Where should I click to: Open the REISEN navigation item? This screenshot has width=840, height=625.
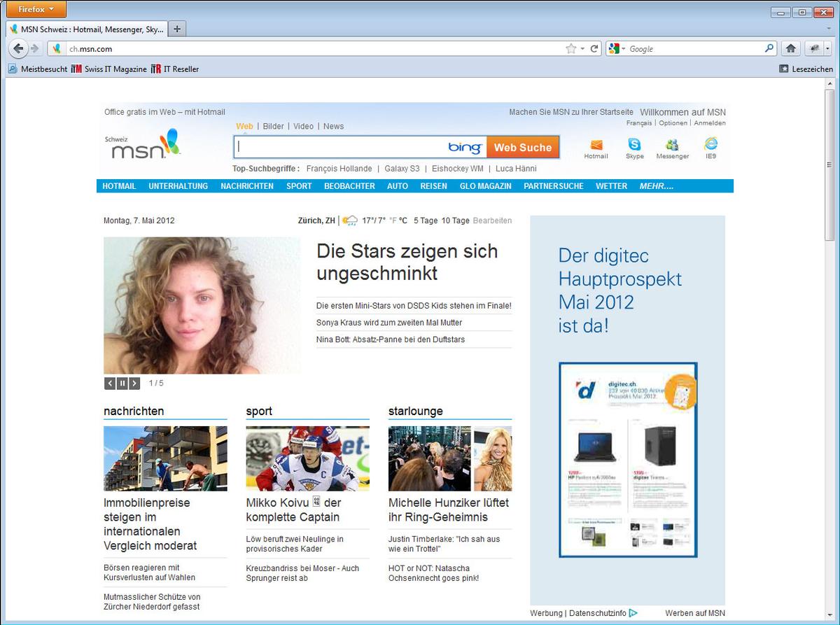pyautogui.click(x=434, y=186)
